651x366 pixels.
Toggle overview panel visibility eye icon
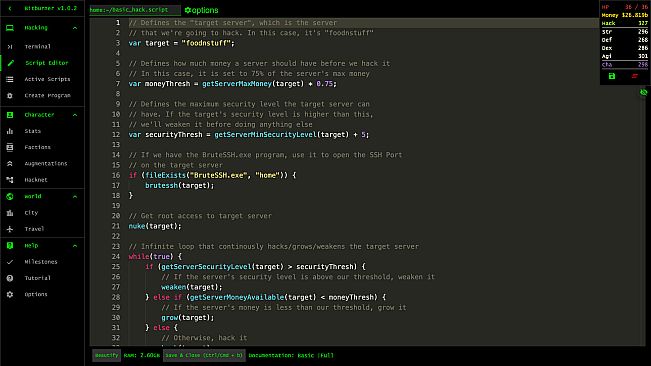(644, 93)
